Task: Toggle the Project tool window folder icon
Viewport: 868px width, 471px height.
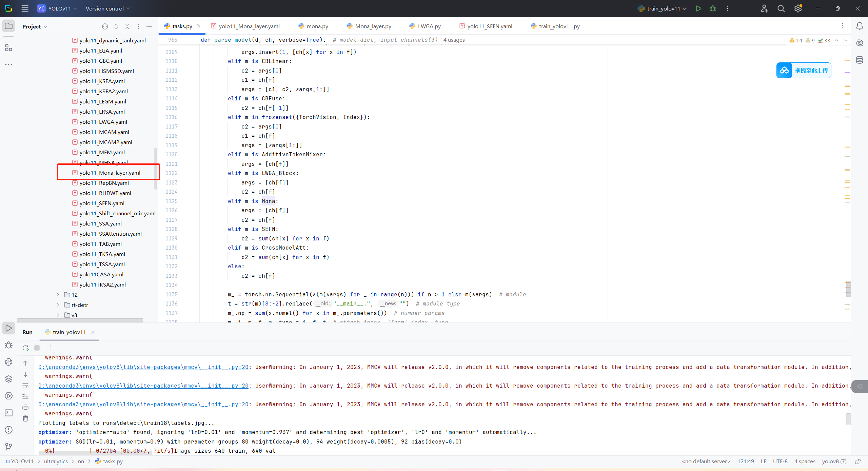Action: pos(9,26)
